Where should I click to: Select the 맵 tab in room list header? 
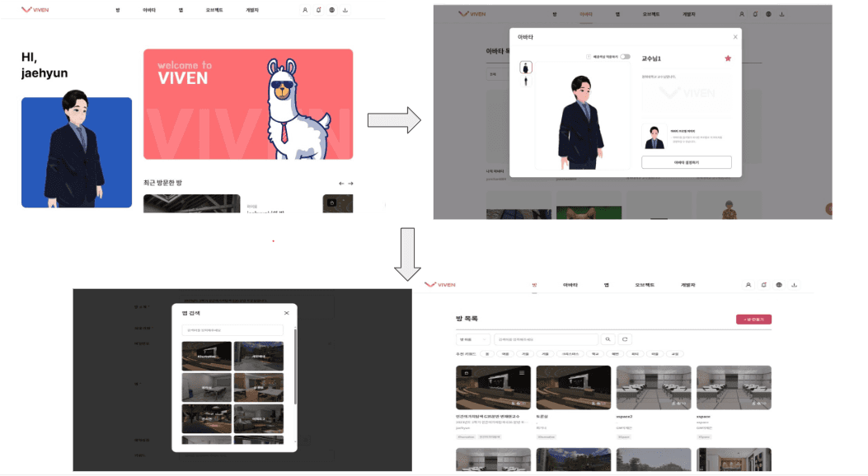606,285
